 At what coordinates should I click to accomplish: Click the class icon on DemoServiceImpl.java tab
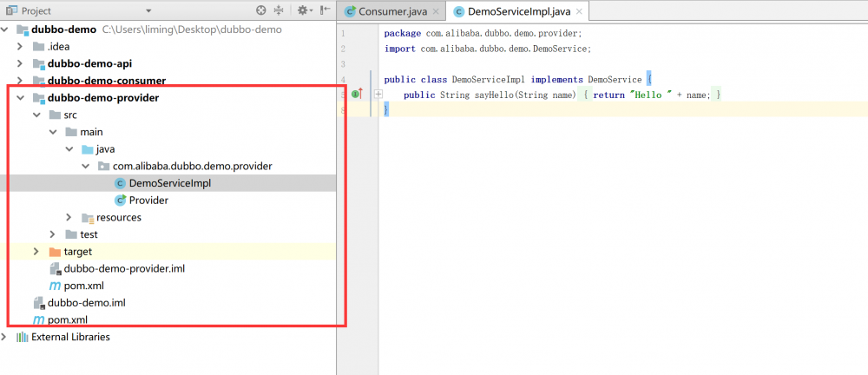[458, 11]
